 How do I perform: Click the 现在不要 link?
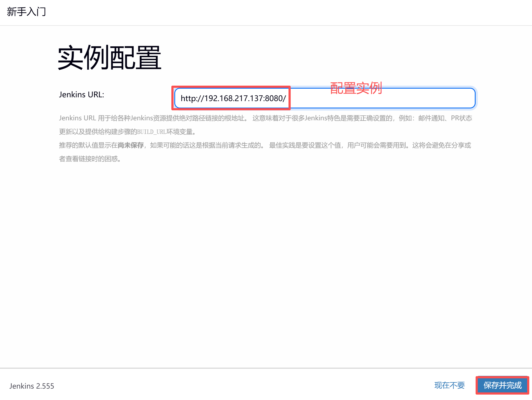click(x=449, y=385)
